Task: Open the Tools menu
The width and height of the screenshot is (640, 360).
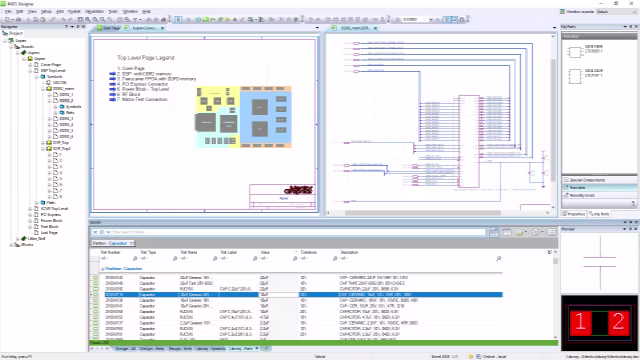Action: (113, 11)
